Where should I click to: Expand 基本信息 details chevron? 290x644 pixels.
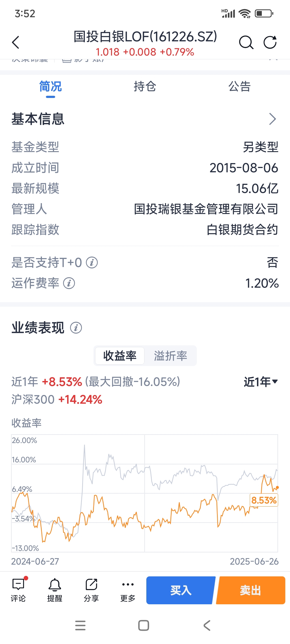[273, 119]
